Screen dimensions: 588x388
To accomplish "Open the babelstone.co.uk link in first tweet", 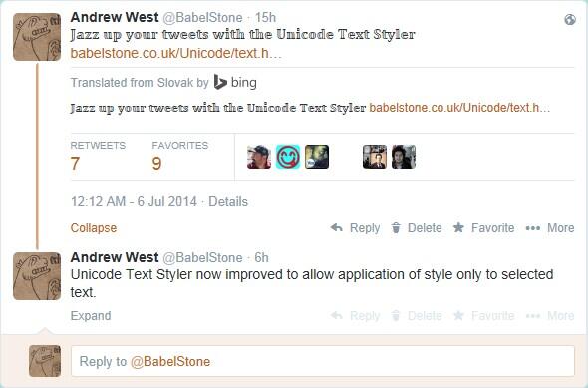I will pos(175,53).
